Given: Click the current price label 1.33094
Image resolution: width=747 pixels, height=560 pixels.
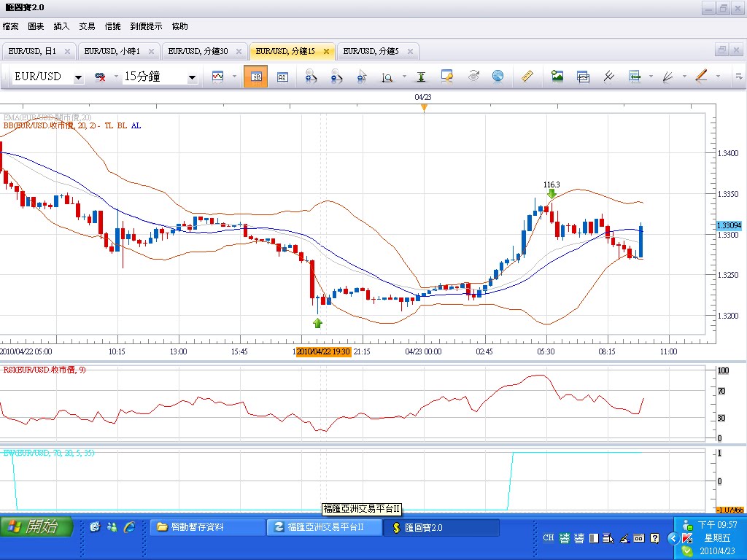Looking at the screenshot, I should pos(729,225).
